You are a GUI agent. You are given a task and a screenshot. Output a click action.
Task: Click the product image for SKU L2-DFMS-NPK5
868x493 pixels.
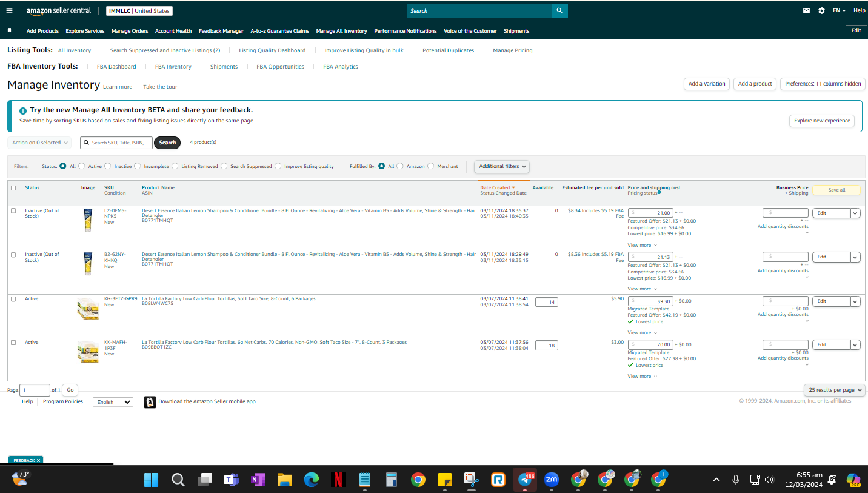click(88, 220)
